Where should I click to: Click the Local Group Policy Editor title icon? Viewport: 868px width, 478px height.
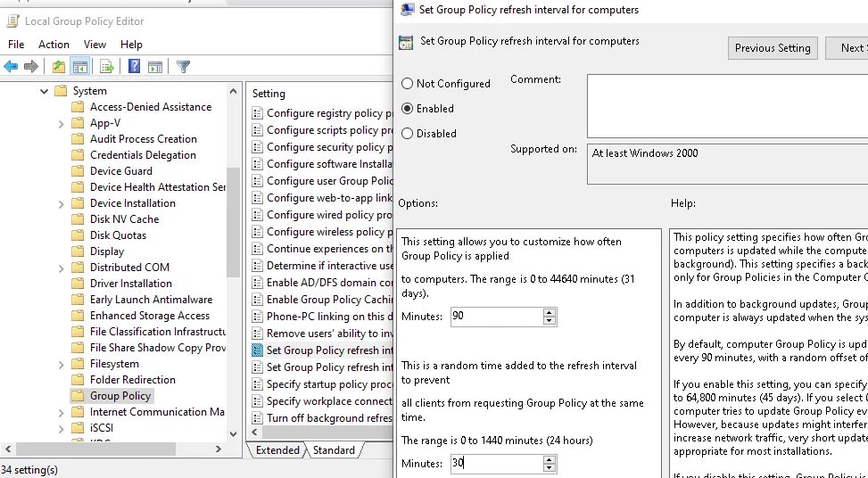pyautogui.click(x=12, y=21)
